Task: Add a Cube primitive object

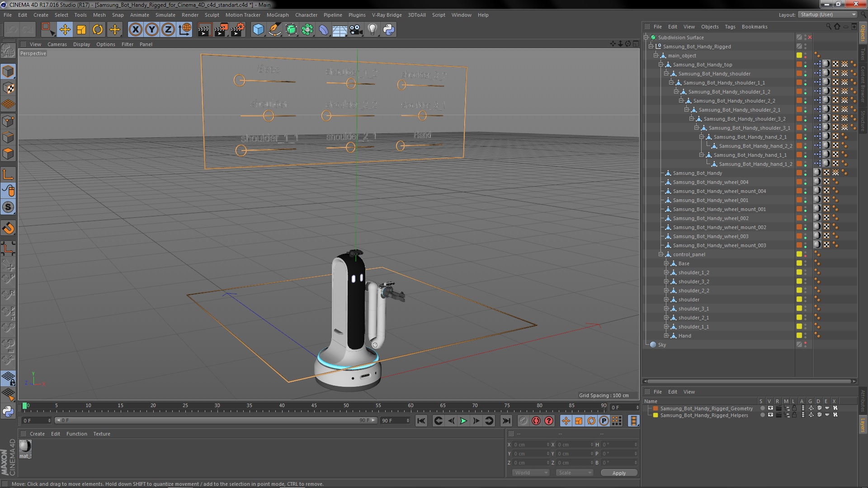Action: [x=258, y=30]
